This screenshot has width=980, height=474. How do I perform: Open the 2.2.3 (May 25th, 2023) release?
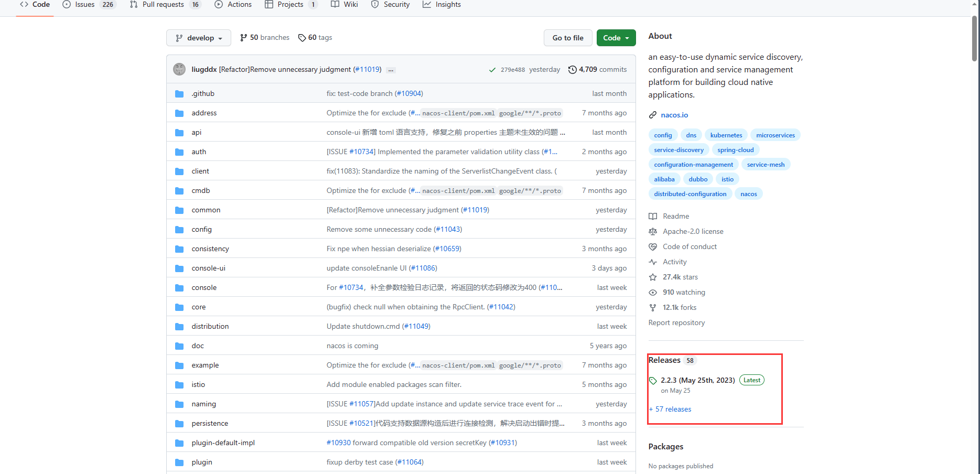click(x=697, y=380)
